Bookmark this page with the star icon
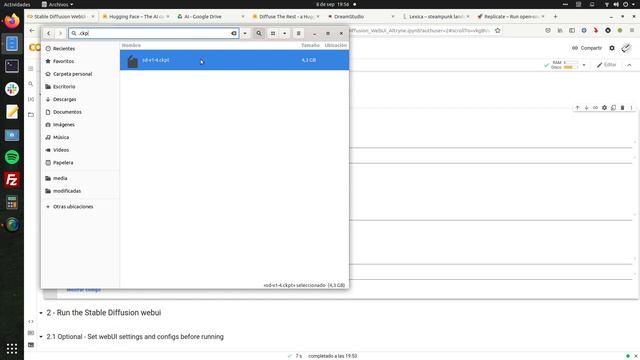The width and height of the screenshot is (640, 360). pyautogui.click(x=498, y=31)
